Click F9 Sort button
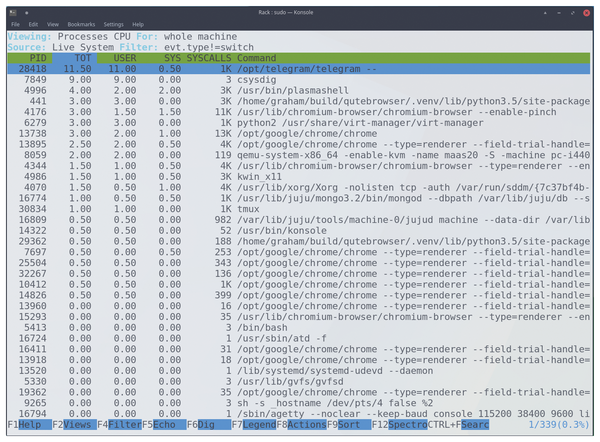 349,425
